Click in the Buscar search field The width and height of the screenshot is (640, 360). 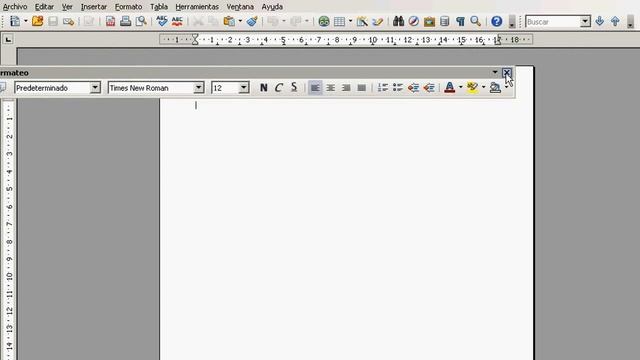(553, 22)
